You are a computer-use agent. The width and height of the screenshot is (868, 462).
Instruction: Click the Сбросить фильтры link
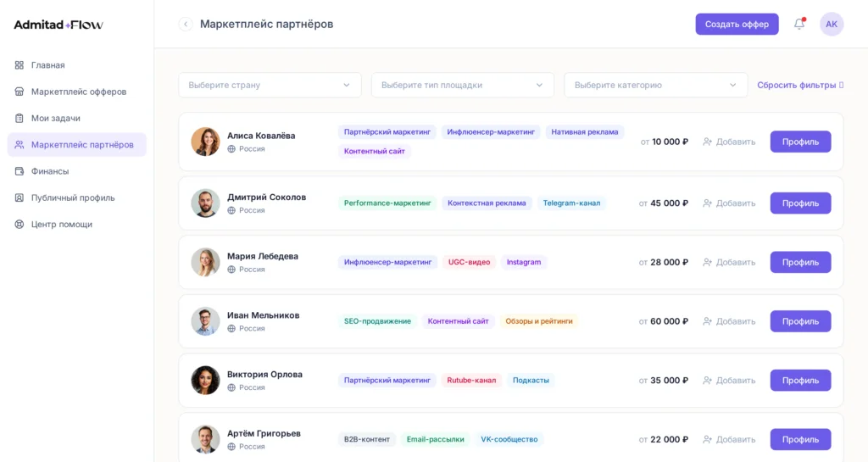(x=800, y=86)
